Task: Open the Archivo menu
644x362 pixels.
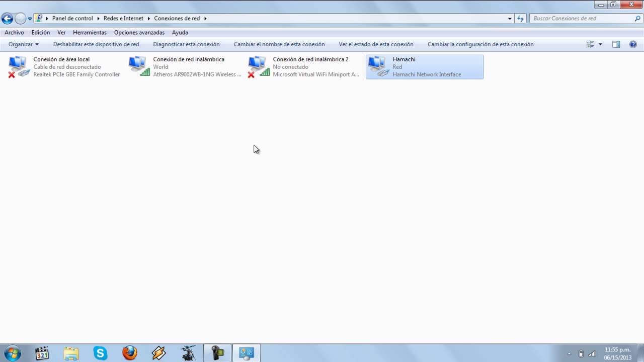Action: (x=14, y=32)
